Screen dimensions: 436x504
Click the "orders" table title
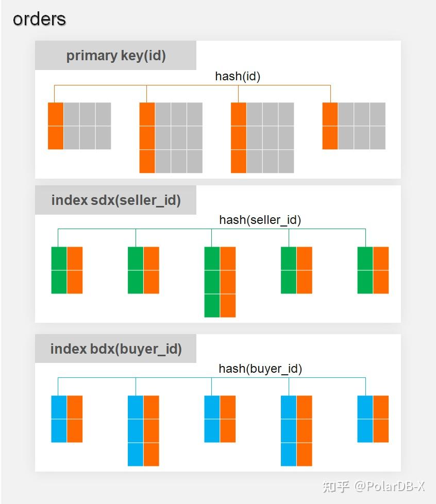[x=39, y=20]
